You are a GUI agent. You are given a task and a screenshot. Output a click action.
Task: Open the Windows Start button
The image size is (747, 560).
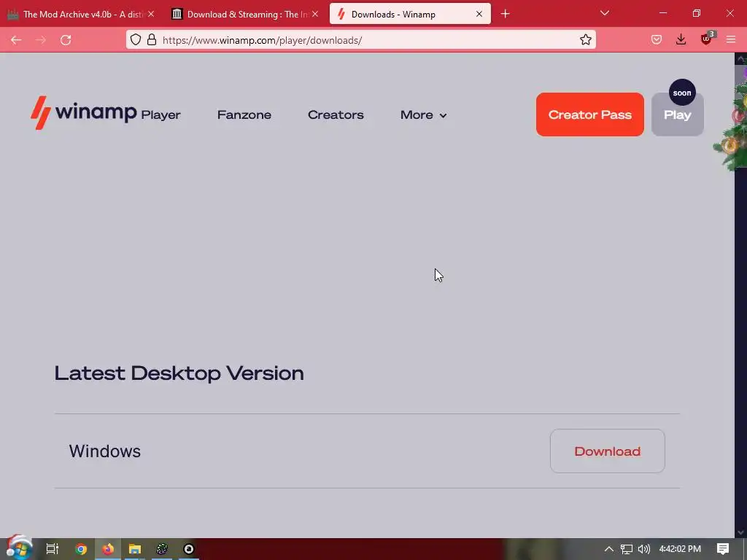(18, 548)
